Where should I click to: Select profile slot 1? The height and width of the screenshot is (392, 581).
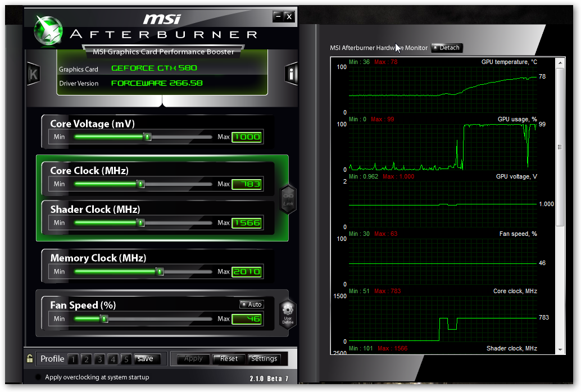point(73,359)
